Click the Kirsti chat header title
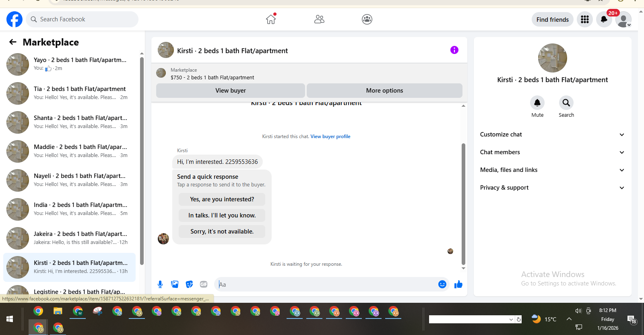Screen dimensions: 644x335 pyautogui.click(x=232, y=51)
